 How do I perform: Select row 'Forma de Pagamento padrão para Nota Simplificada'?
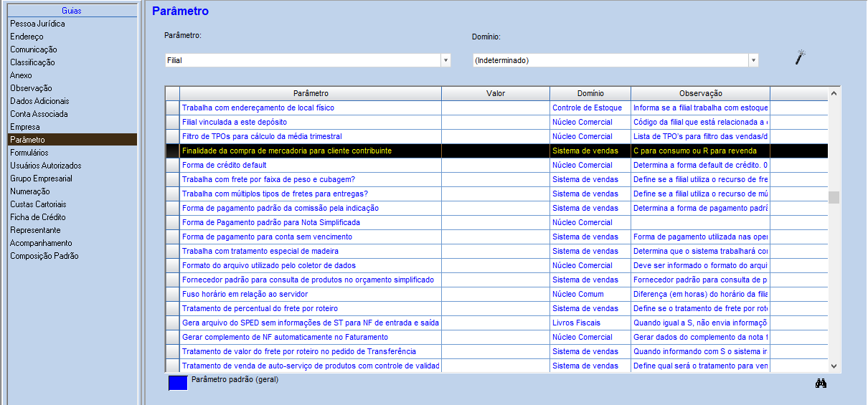click(496, 222)
